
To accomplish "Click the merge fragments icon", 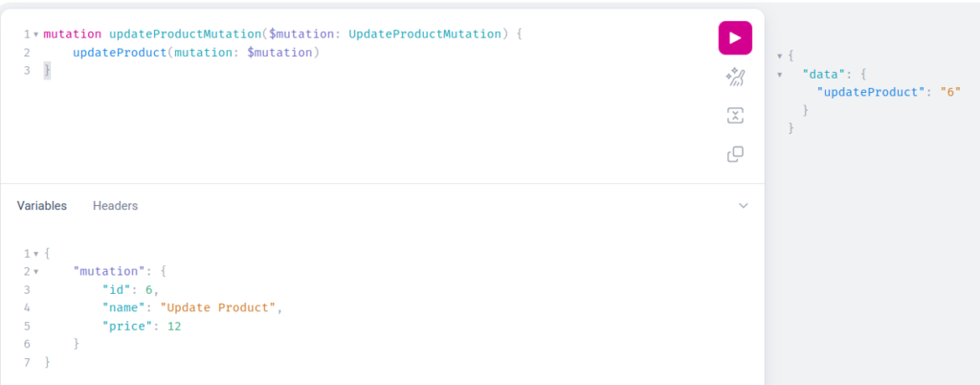I will point(735,116).
